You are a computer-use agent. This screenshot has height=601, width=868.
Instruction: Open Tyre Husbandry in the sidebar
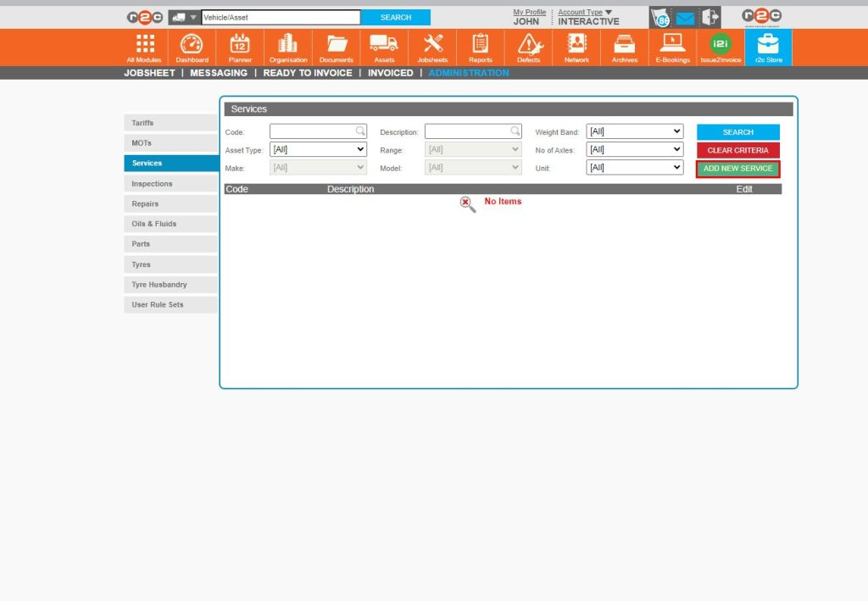click(171, 285)
